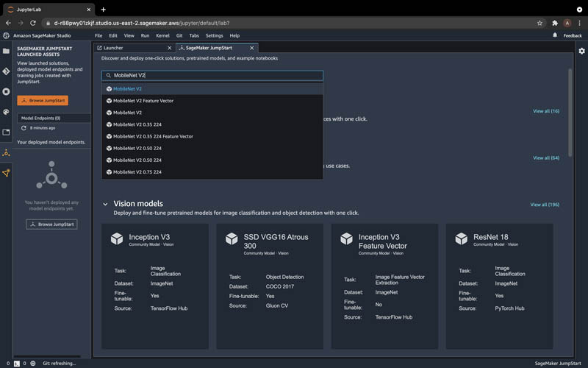588x368 pixels.
Task: Open the Edit menu
Action: pyautogui.click(x=113, y=35)
